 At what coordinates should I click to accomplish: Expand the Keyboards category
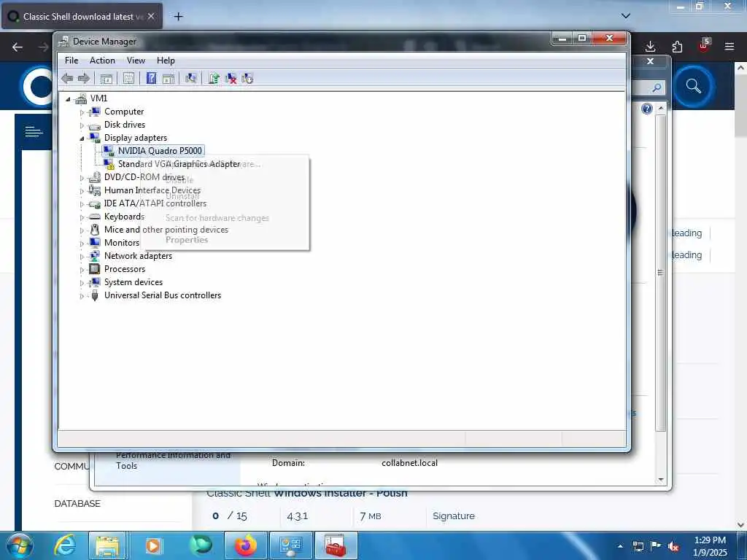pos(82,217)
